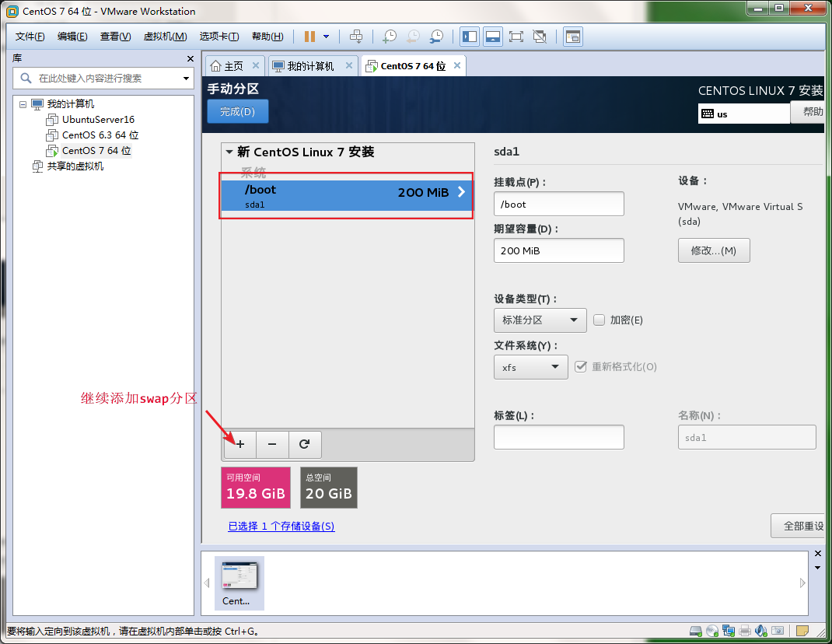Select UbuntuServer16 in the library
Screen dimensions: 832x644
(98, 120)
